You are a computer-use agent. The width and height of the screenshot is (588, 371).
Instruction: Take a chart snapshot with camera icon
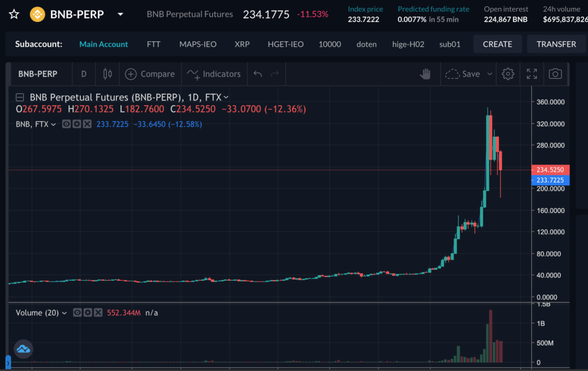(555, 74)
